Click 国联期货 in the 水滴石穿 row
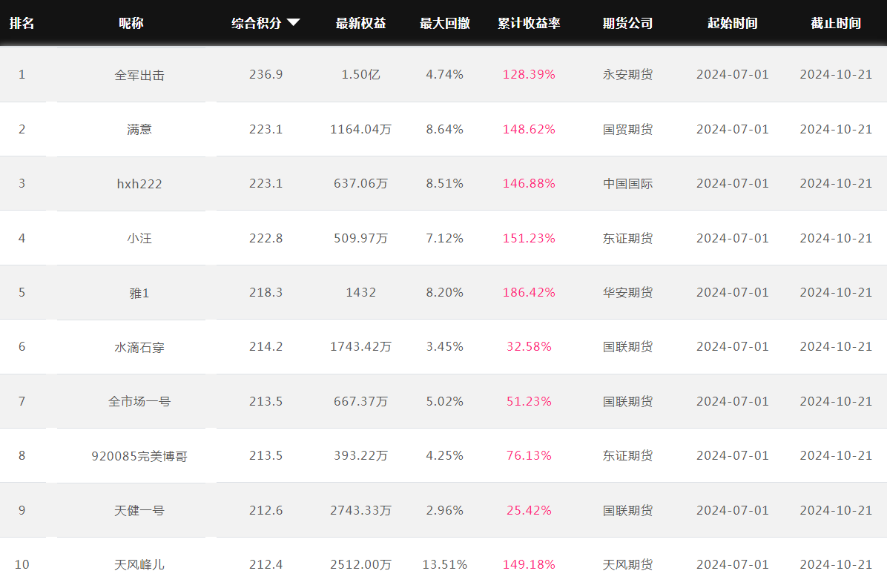Image resolution: width=887 pixels, height=588 pixels. [x=628, y=346]
